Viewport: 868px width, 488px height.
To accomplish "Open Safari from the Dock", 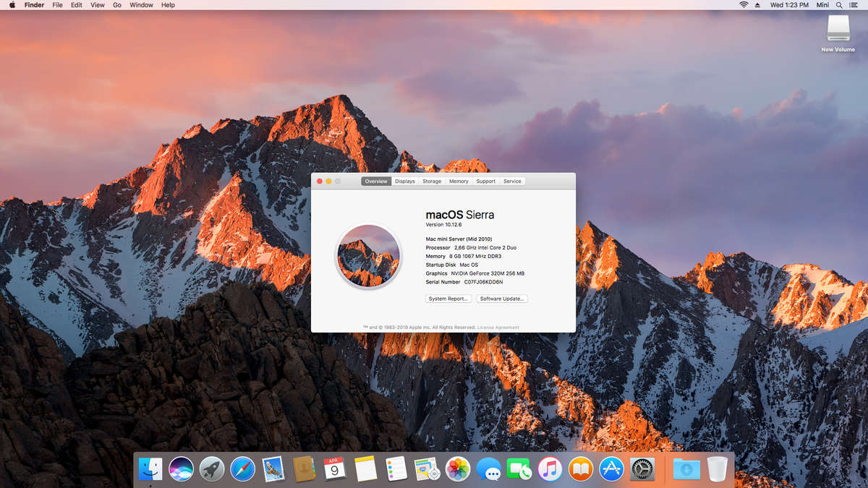I will tap(243, 469).
